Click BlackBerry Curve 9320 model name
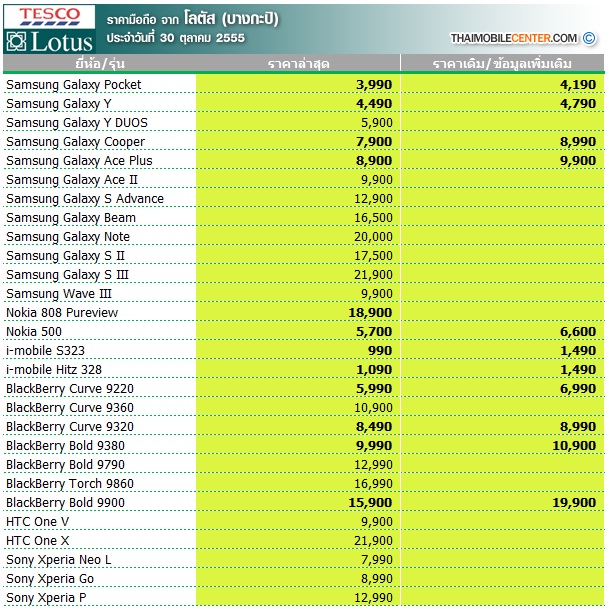 click(70, 426)
